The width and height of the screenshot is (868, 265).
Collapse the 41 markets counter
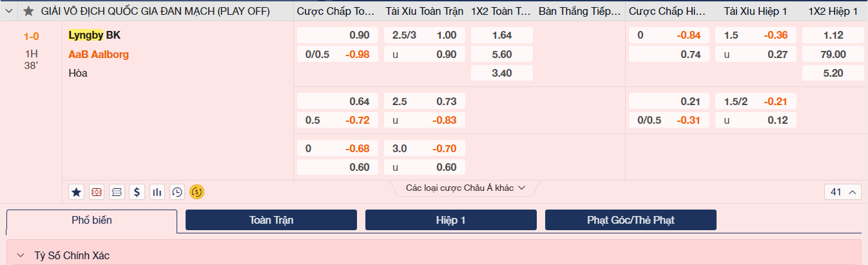coord(842,191)
